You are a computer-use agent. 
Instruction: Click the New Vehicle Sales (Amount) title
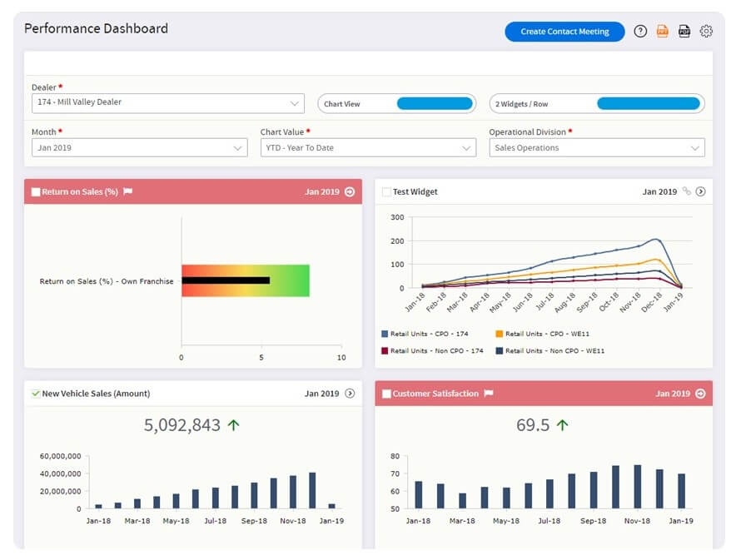point(96,394)
